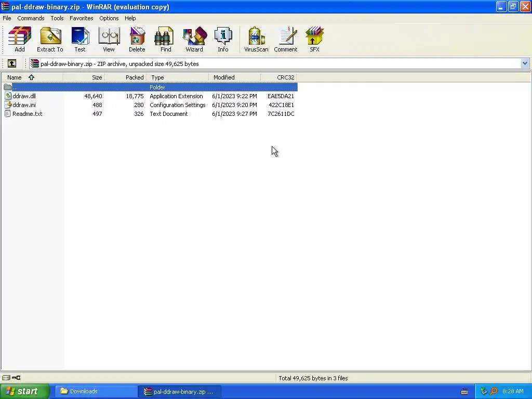Click the status bar total bytes text
Image resolution: width=532 pixels, height=399 pixels.
tap(313, 378)
